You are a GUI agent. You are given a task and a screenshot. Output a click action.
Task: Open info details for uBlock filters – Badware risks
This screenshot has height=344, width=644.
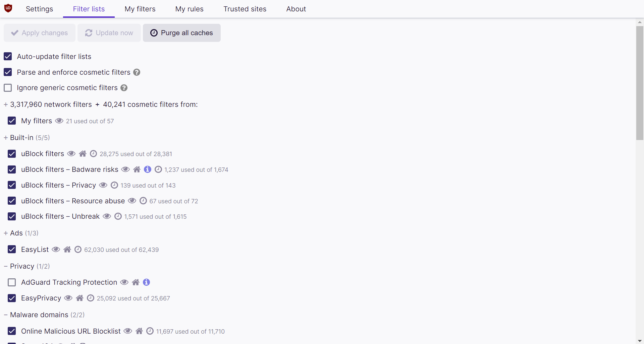[x=148, y=169]
